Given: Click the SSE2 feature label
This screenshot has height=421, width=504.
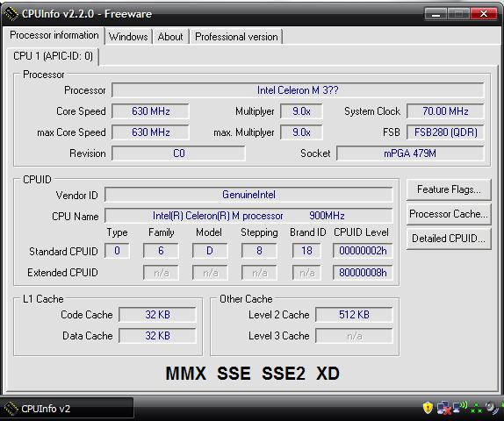Looking at the screenshot, I should coord(284,374).
